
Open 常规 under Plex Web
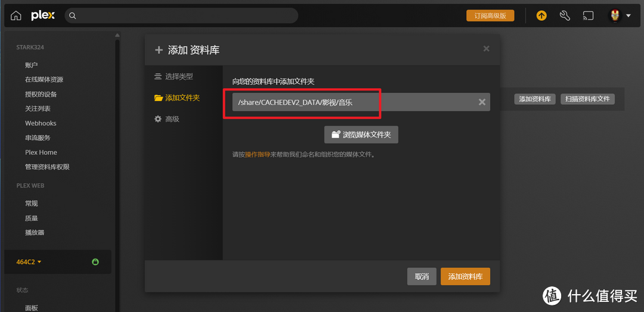click(x=31, y=204)
